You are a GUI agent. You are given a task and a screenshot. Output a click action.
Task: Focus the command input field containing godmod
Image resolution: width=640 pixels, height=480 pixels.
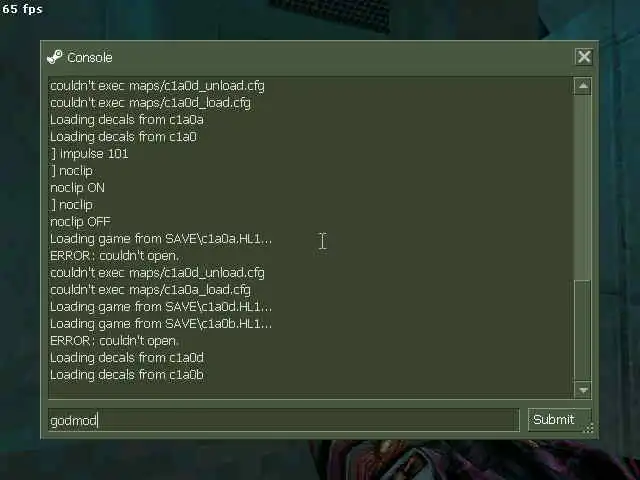point(284,420)
